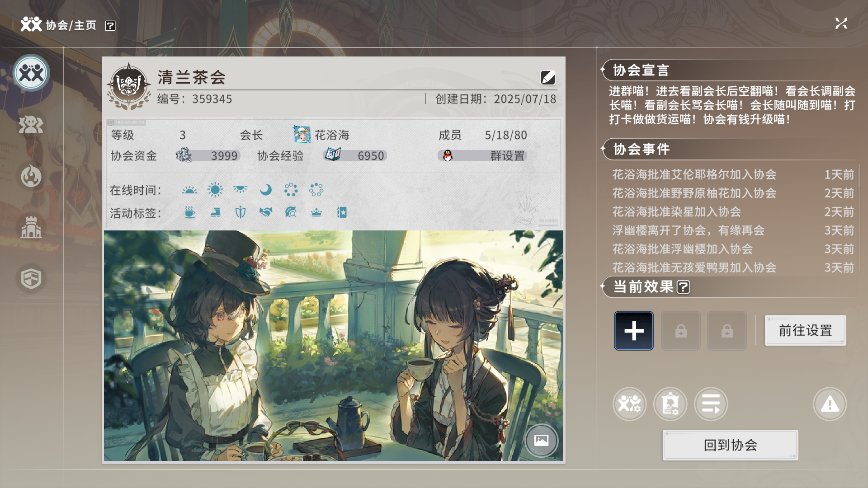
Task: Click the guild name edit pencil icon
Action: tap(548, 78)
